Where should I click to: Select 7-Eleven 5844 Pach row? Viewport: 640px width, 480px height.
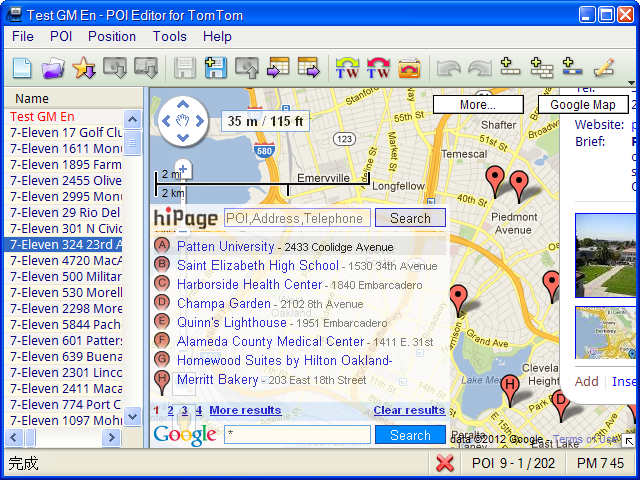(x=63, y=324)
